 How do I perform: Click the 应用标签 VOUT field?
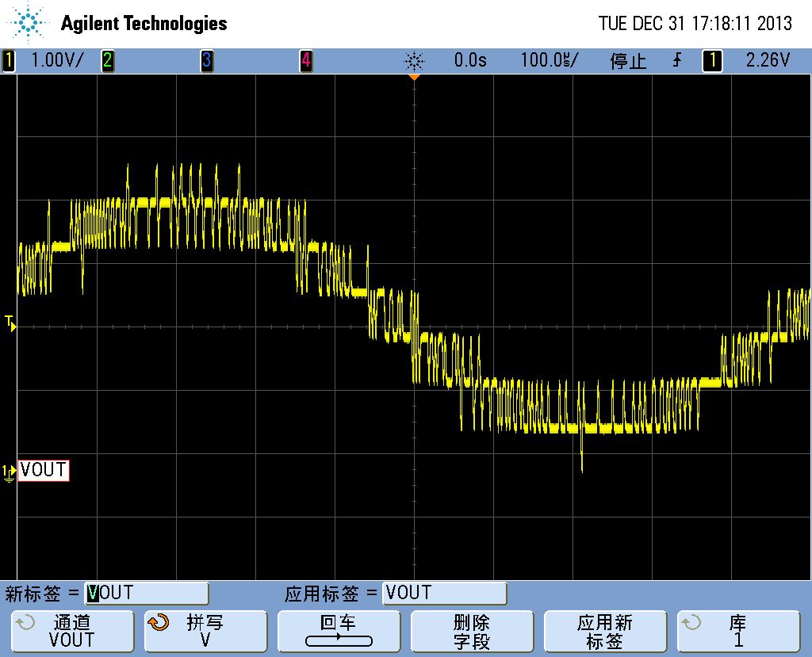[x=444, y=593]
